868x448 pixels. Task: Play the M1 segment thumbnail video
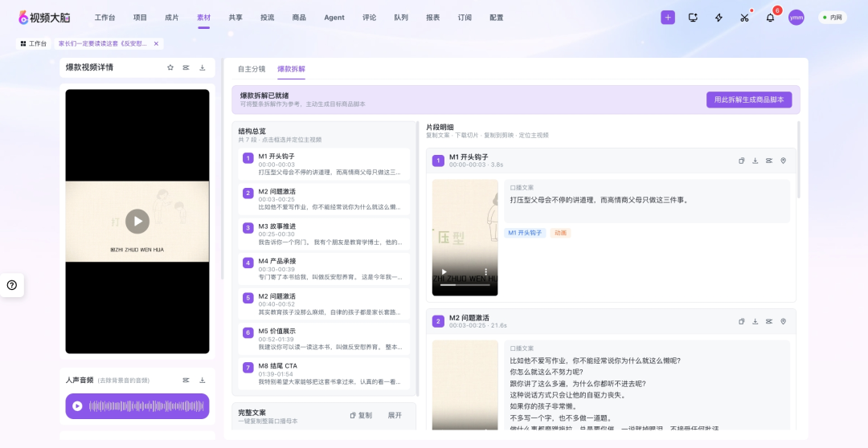tap(444, 272)
